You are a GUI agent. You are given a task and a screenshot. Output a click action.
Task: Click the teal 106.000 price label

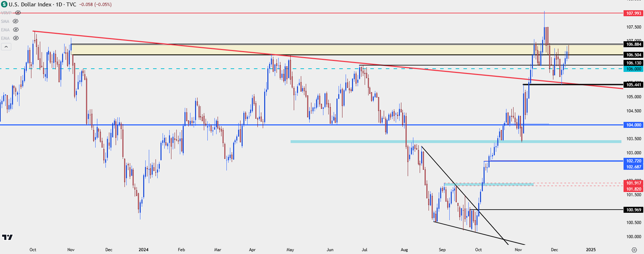point(634,69)
